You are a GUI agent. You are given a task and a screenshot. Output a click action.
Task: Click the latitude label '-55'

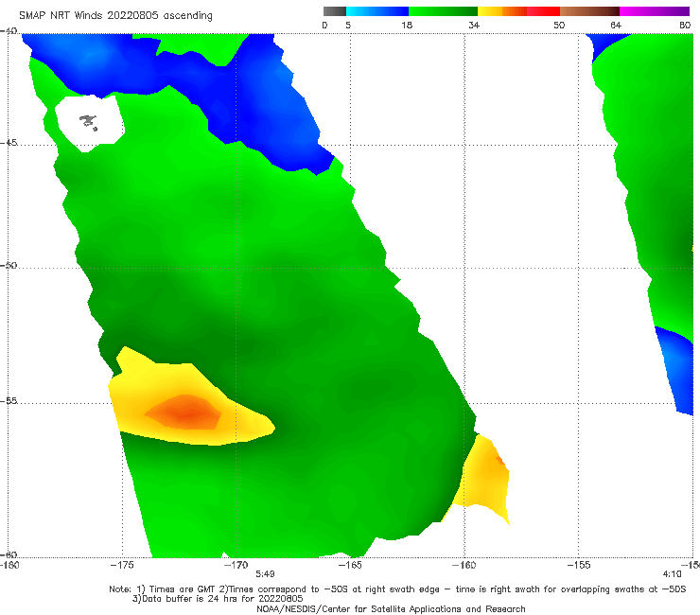9,401
